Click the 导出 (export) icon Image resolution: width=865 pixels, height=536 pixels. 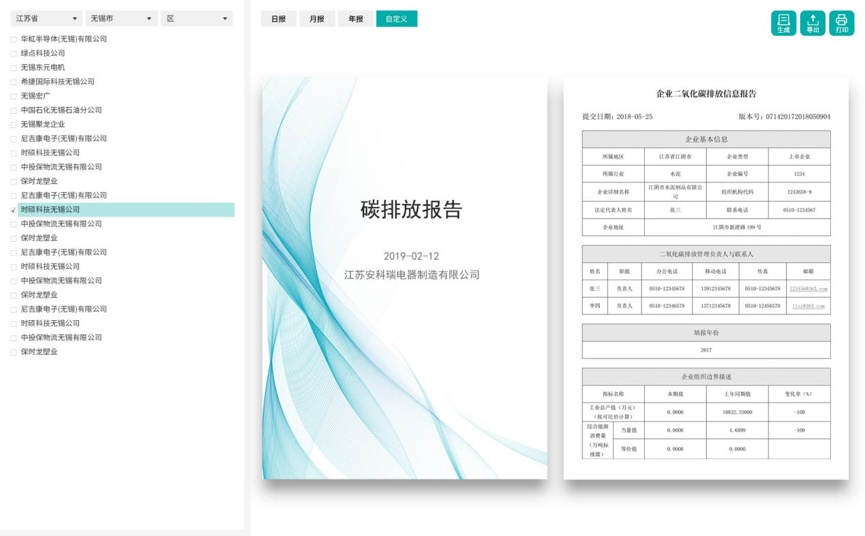(812, 23)
